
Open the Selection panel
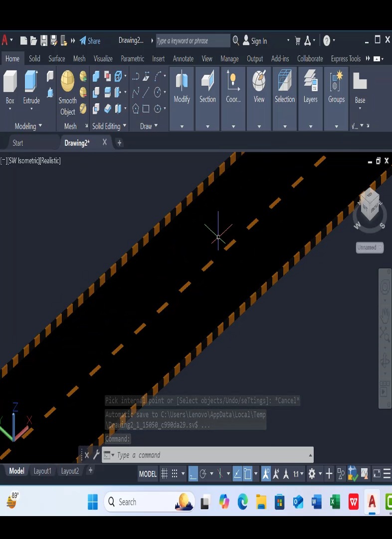point(285,99)
